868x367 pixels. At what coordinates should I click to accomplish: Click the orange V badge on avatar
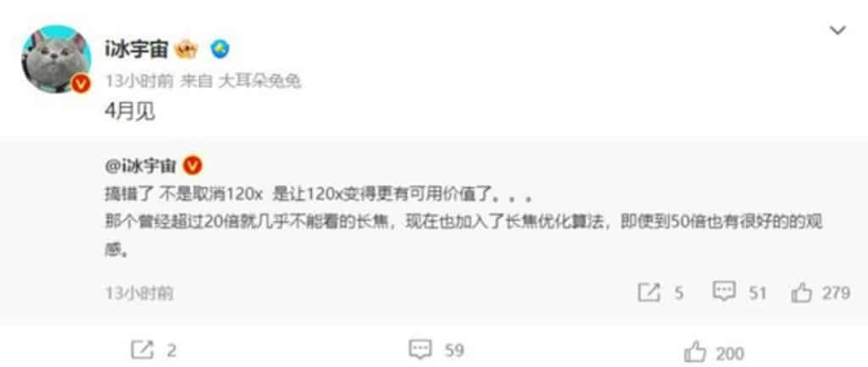point(81,84)
